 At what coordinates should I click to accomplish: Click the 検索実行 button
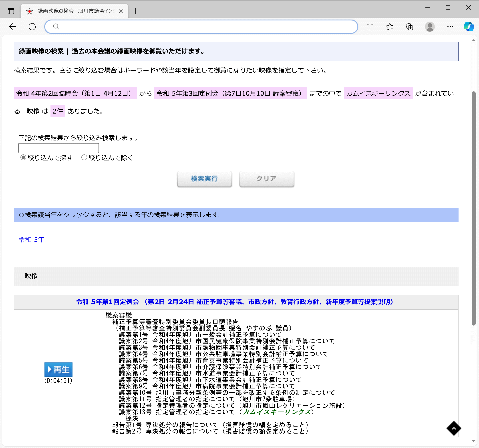[x=204, y=179]
